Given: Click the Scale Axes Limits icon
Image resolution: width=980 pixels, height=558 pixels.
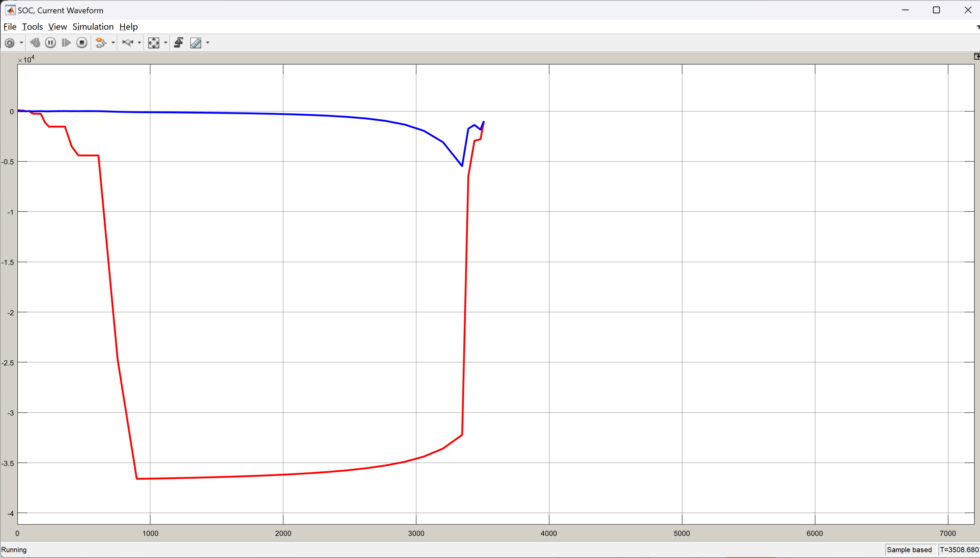Looking at the screenshot, I should tap(154, 43).
